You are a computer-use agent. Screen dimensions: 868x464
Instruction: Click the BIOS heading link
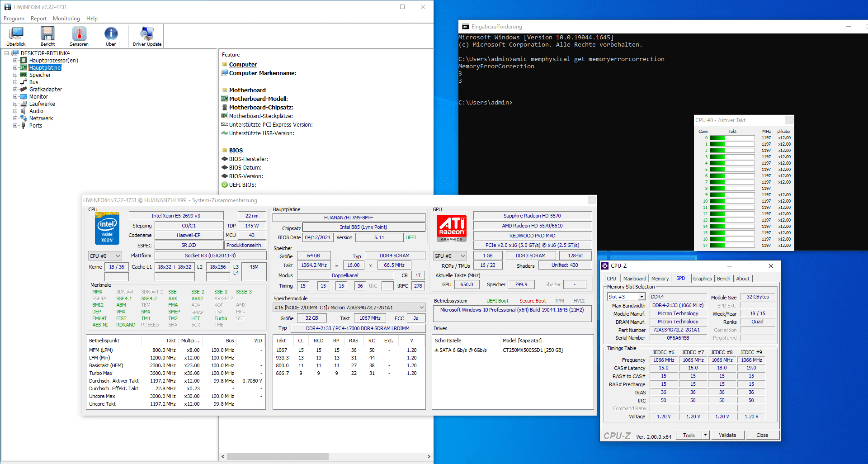(236, 151)
